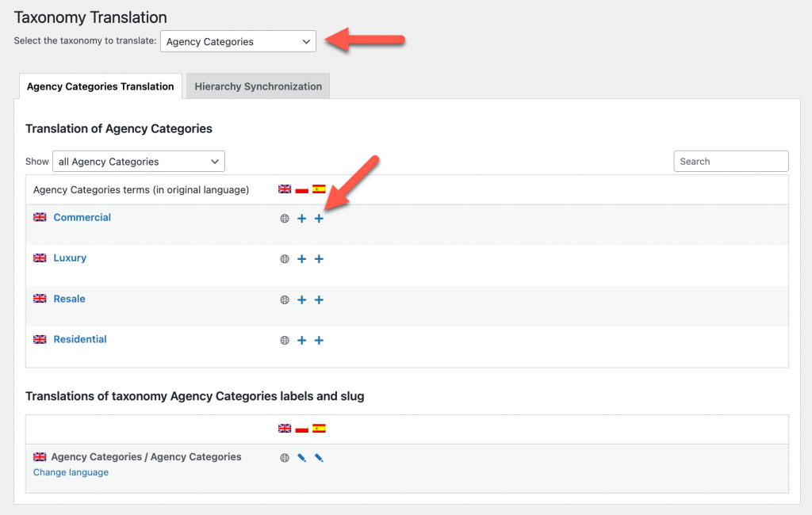Screen dimensions: 812x515
Task: Add Polish translation for Luxury
Action: [301, 259]
